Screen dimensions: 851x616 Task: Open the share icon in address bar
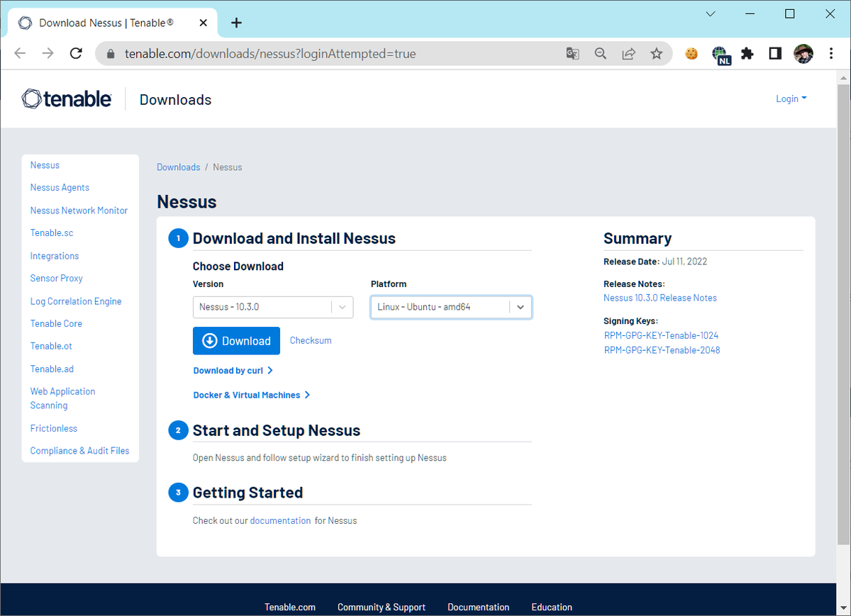point(628,53)
